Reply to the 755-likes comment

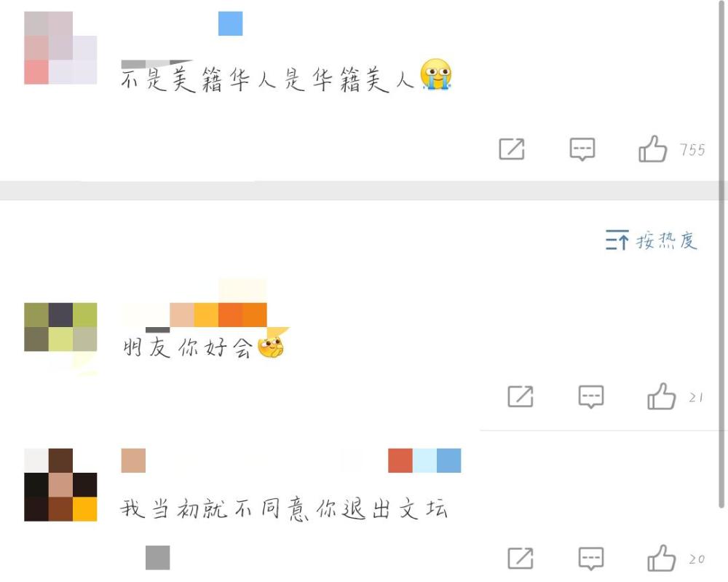[582, 149]
